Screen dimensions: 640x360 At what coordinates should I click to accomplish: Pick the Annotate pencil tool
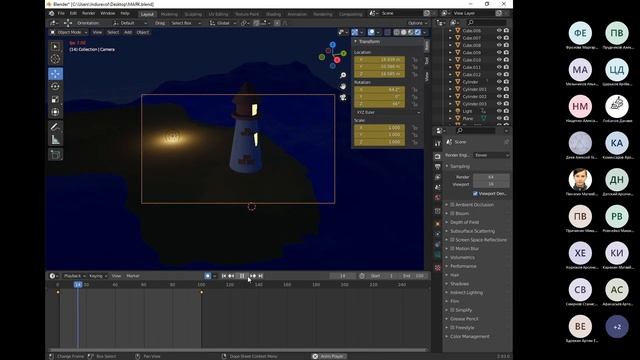pos(55,127)
